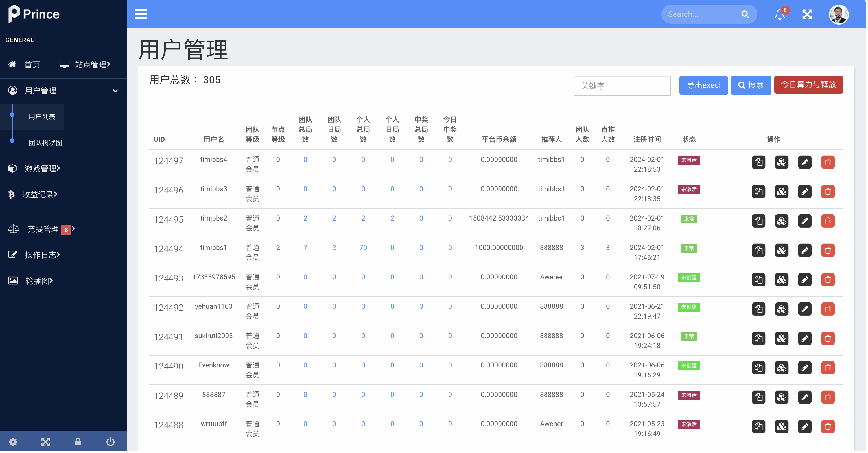Image resolution: width=868 pixels, height=453 pixels.
Task: Open the cubes action icon for timibbs1
Action: pos(782,251)
